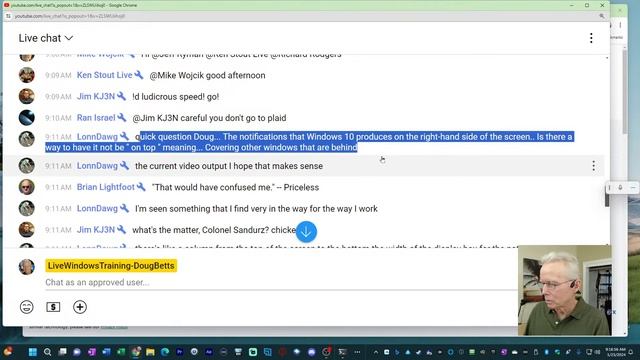This screenshot has height=360, width=640.
Task: Open message options for LonnDawg's video output message
Action: pos(593,166)
